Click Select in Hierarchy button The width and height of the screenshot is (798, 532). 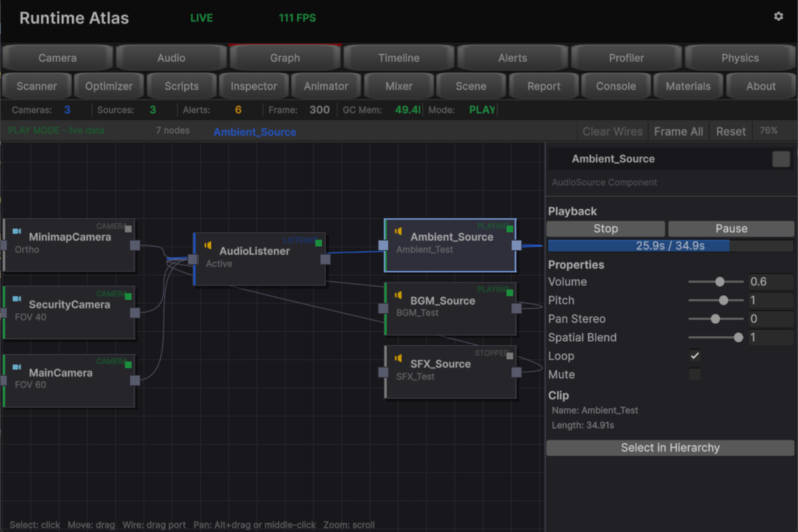tap(670, 448)
